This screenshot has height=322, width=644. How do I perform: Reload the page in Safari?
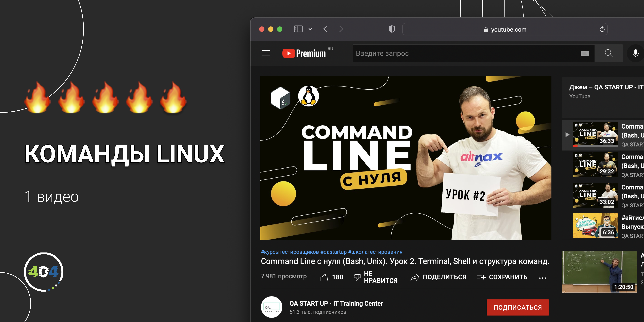coord(602,29)
